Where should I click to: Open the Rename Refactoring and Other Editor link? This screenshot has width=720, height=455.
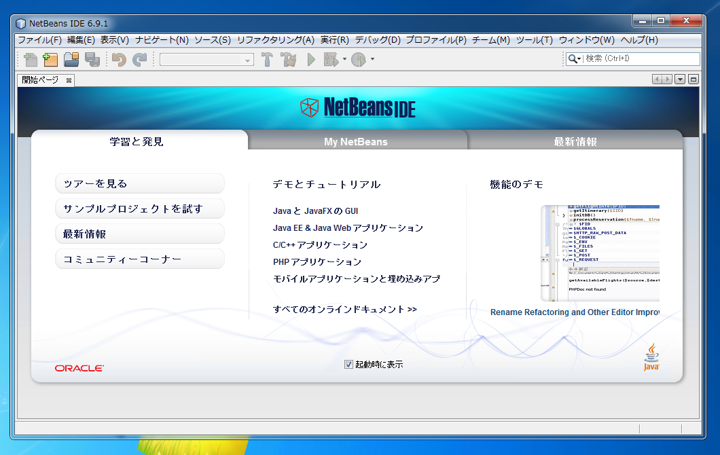[x=575, y=312]
